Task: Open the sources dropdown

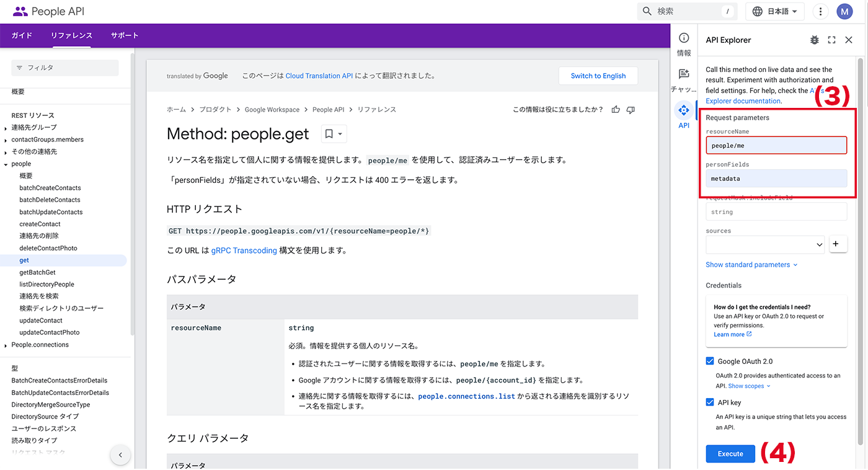Action: click(x=765, y=245)
